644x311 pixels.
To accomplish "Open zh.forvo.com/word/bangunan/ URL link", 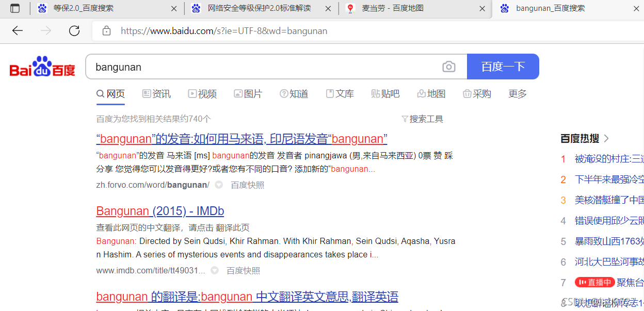I will 153,185.
